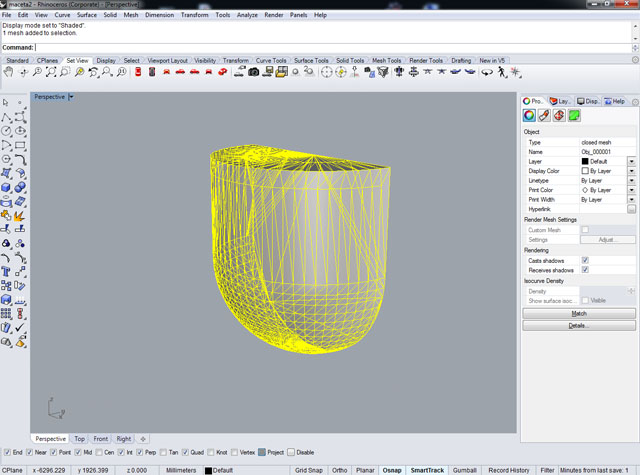Open the Print Width dropdown

[x=631, y=200]
